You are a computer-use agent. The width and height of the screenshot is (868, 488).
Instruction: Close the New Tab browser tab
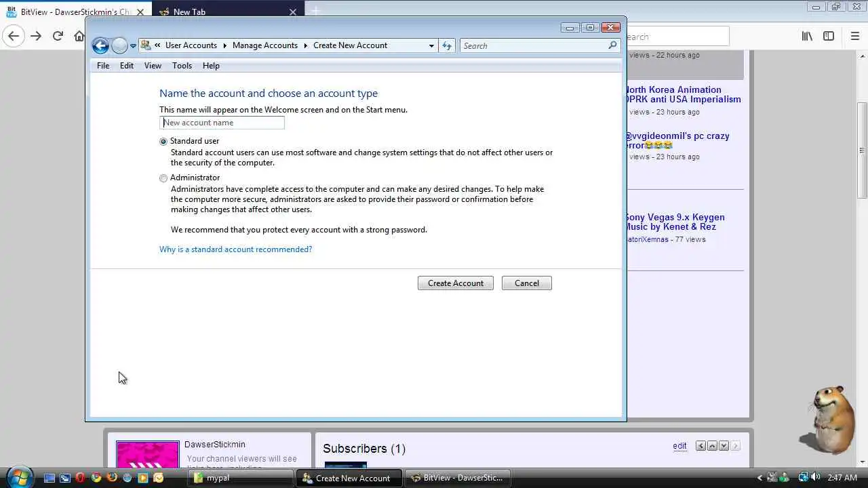[x=293, y=12]
